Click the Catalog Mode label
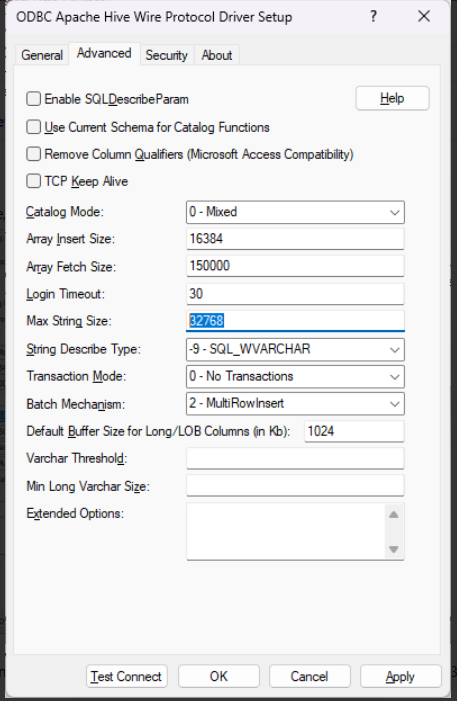 (64, 212)
